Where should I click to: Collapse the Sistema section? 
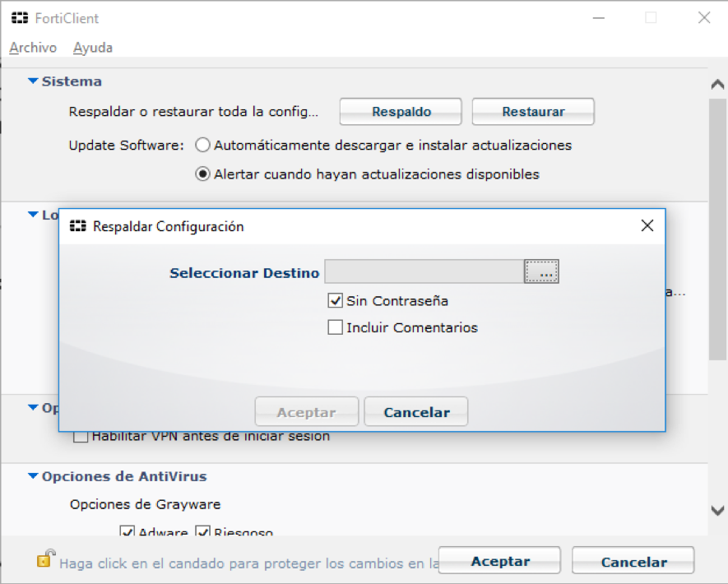coord(33,81)
